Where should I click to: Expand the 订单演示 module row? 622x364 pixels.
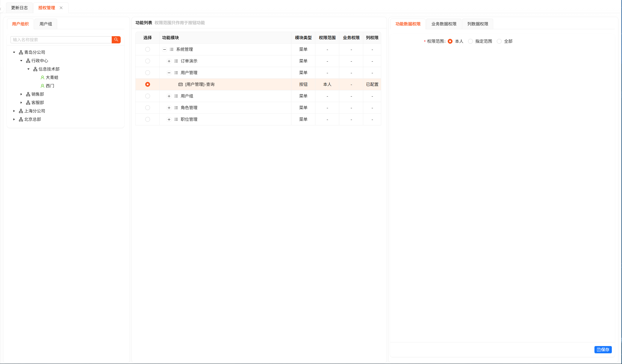coord(169,61)
